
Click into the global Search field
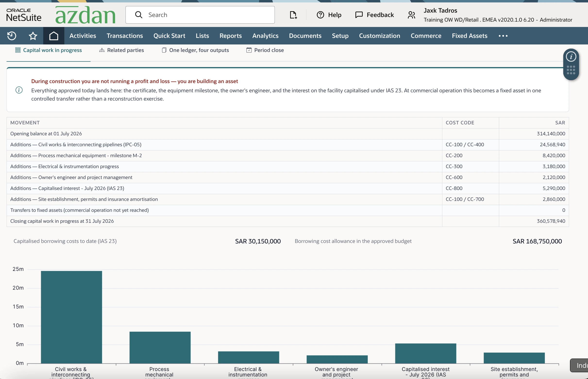coord(200,15)
